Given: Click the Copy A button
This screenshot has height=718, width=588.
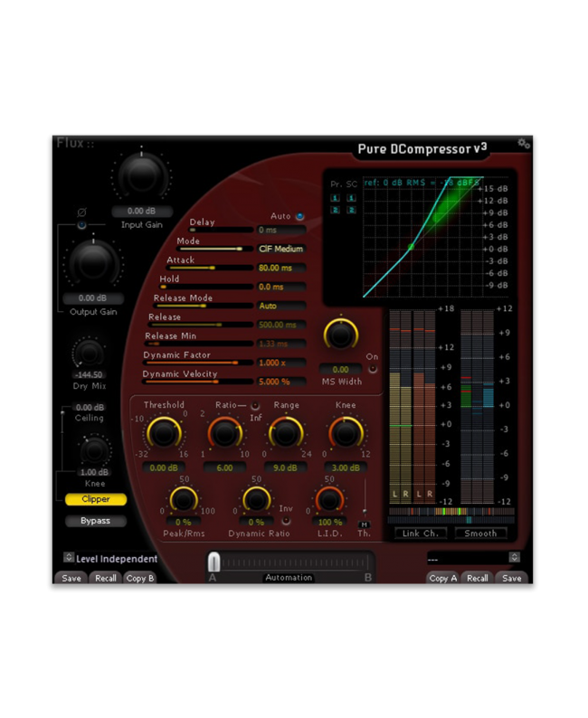Looking at the screenshot, I should [443, 578].
